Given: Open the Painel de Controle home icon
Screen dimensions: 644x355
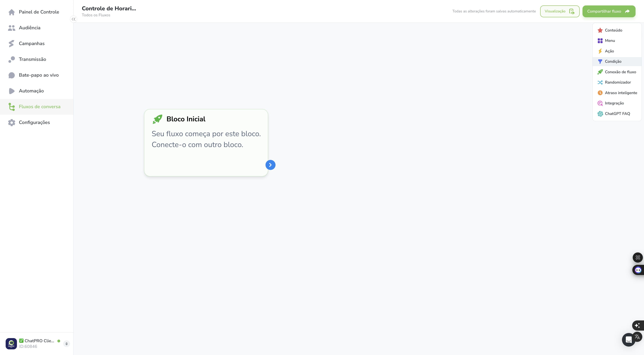Looking at the screenshot, I should pos(11,12).
